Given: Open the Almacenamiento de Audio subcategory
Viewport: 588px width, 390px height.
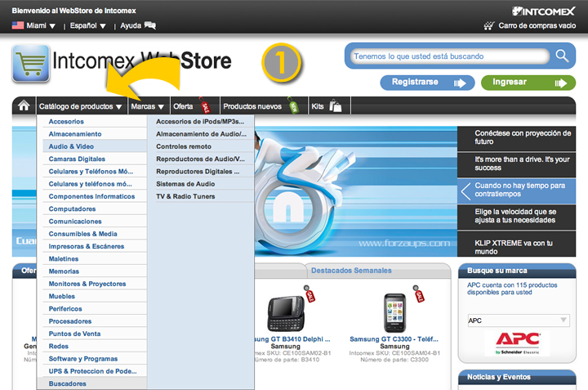Looking at the screenshot, I should point(201,134).
